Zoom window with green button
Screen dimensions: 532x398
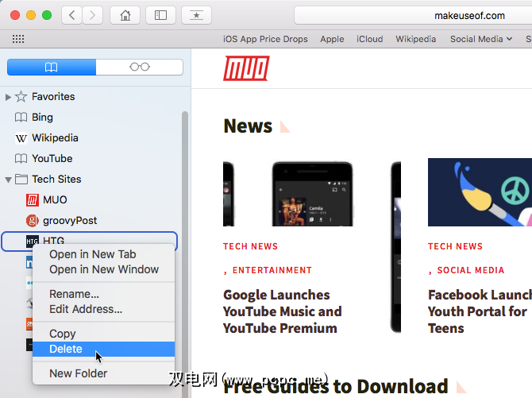click(47, 15)
